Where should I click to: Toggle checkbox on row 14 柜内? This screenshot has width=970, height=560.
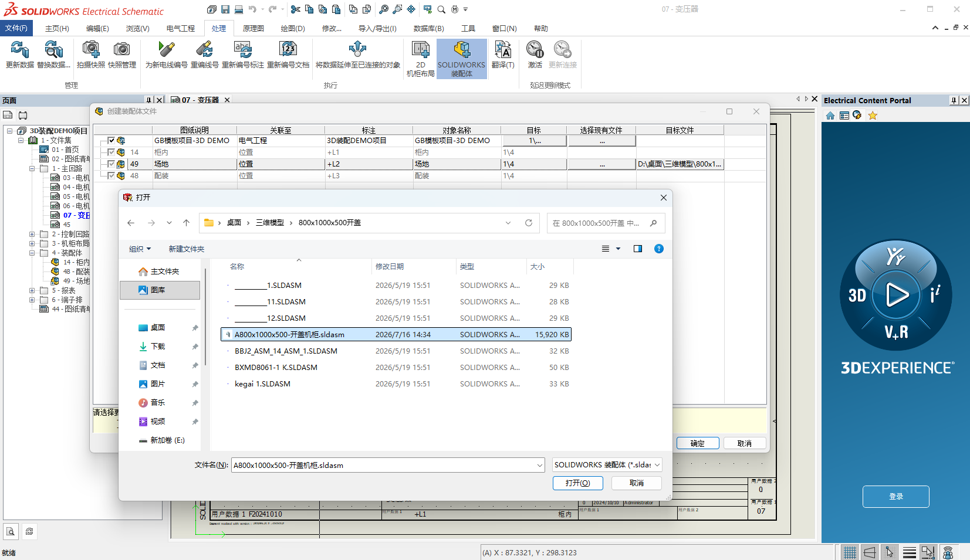pyautogui.click(x=111, y=152)
